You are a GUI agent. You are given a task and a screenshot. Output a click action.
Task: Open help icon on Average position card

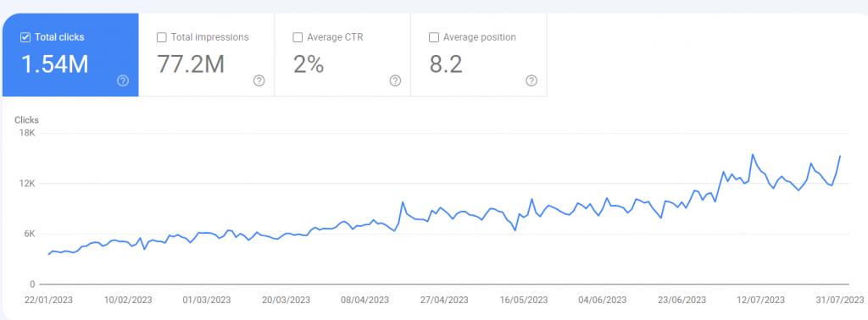click(531, 80)
